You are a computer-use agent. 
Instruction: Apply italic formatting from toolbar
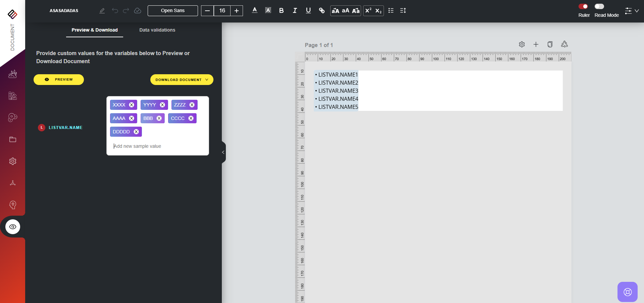coord(295,11)
